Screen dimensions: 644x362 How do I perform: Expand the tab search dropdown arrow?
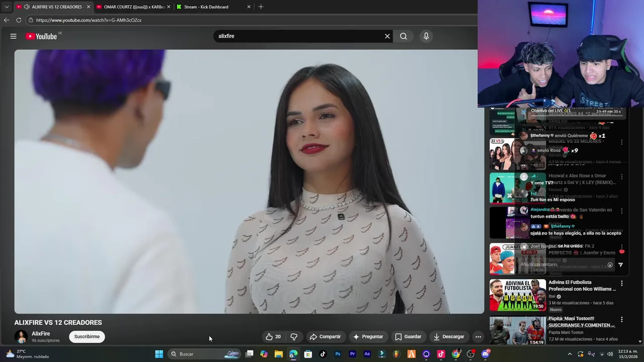tap(6, 7)
